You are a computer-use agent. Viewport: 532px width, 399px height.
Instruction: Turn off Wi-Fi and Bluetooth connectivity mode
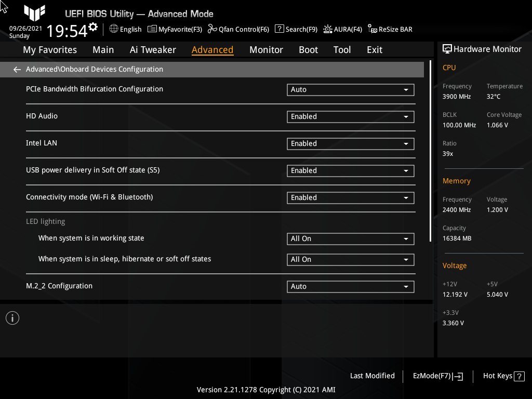[x=350, y=197]
